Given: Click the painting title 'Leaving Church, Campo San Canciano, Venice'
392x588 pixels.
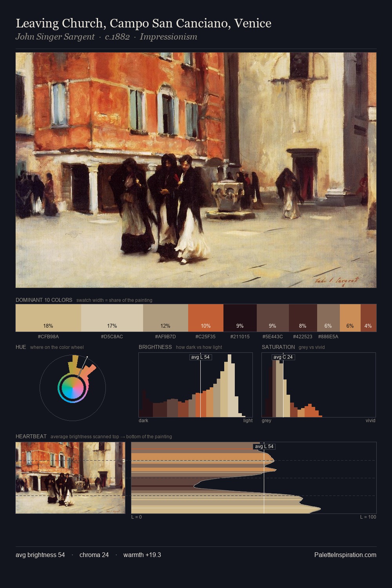Looking at the screenshot, I should pos(143,24).
